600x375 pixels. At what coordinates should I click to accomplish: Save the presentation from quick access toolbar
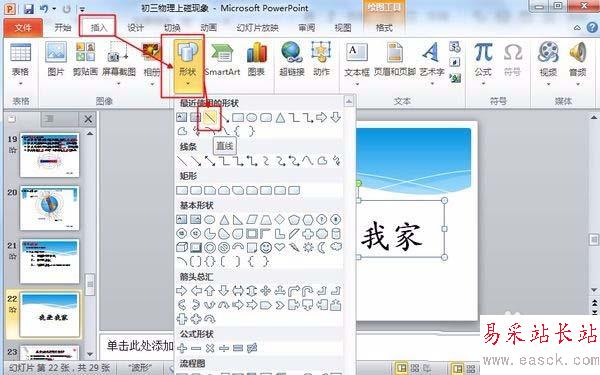[29, 8]
